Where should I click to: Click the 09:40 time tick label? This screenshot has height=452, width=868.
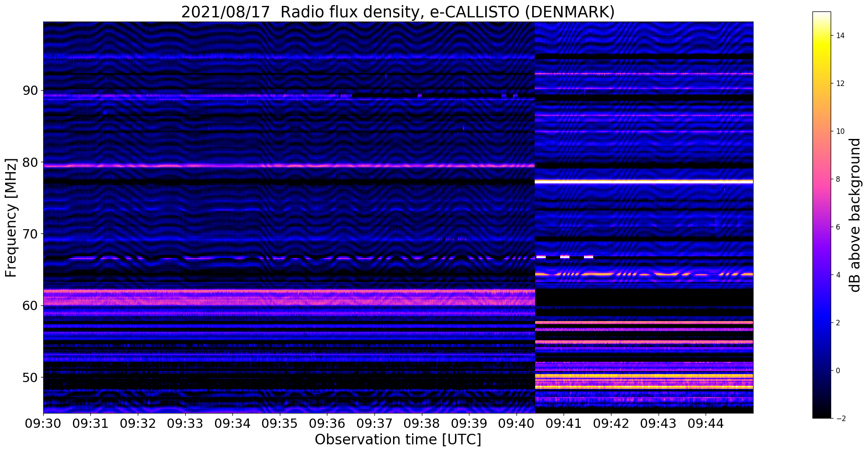click(x=516, y=424)
